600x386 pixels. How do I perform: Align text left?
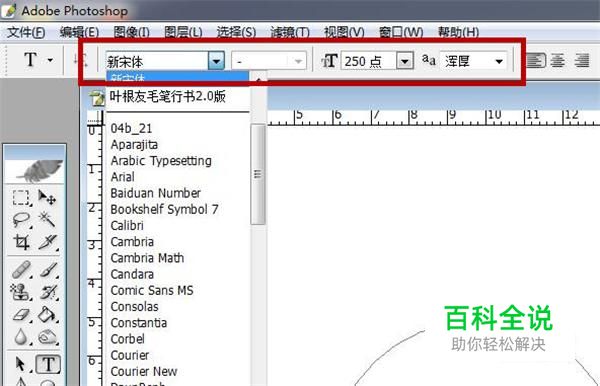click(536, 60)
